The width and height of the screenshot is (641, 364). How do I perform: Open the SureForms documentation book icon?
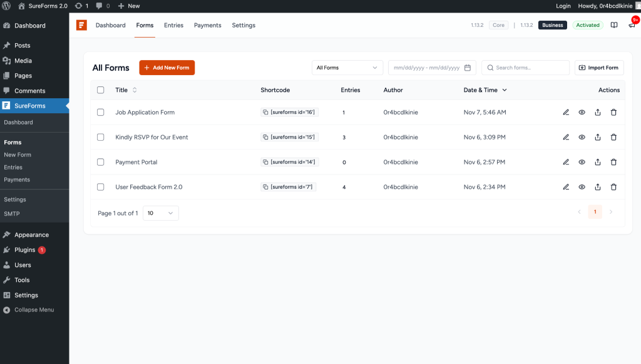click(614, 25)
